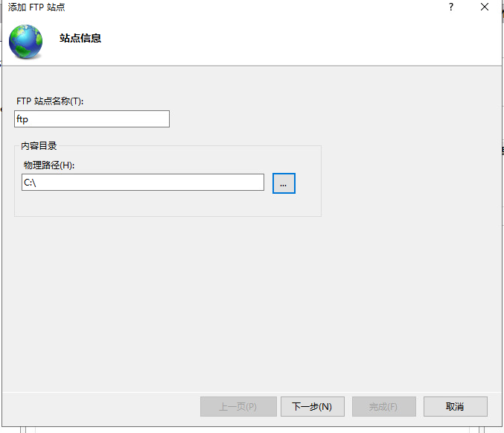Click the 上一页(P) button
This screenshot has width=504, height=433.
point(238,407)
